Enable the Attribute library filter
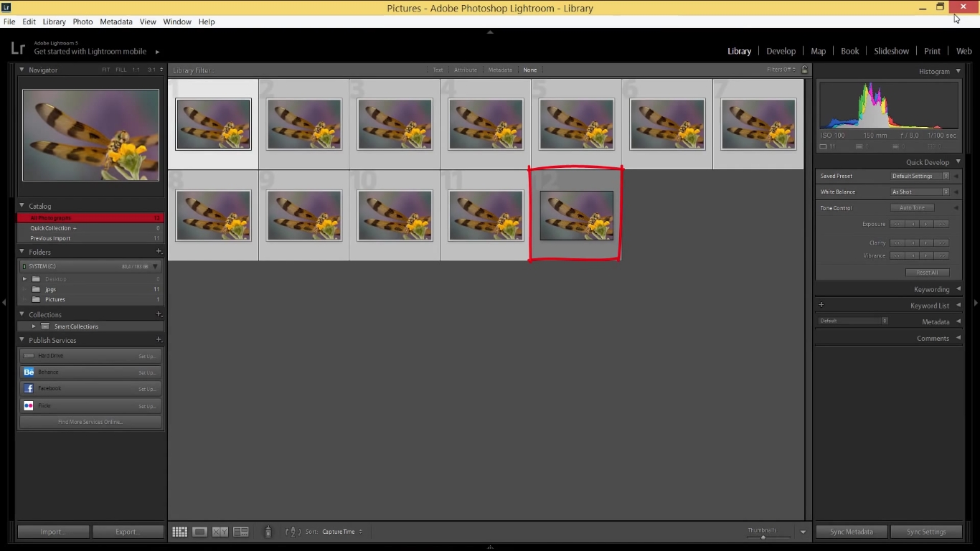This screenshot has height=551, width=980. (465, 70)
